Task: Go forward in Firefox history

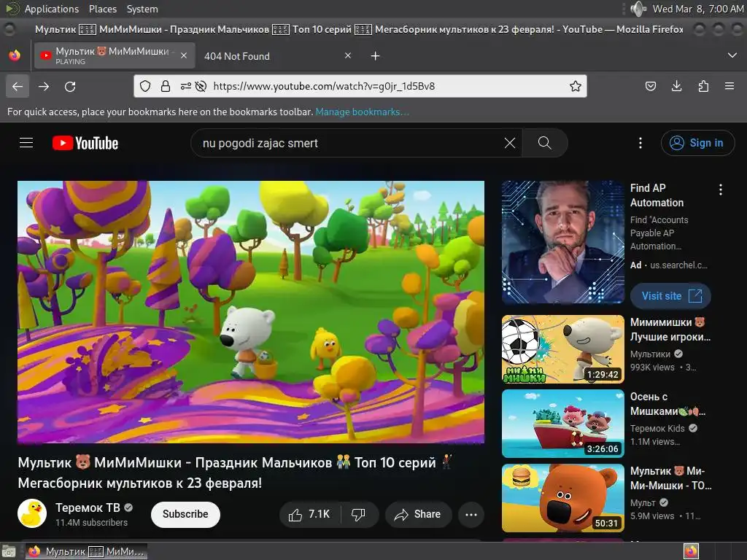Action: pyautogui.click(x=44, y=86)
